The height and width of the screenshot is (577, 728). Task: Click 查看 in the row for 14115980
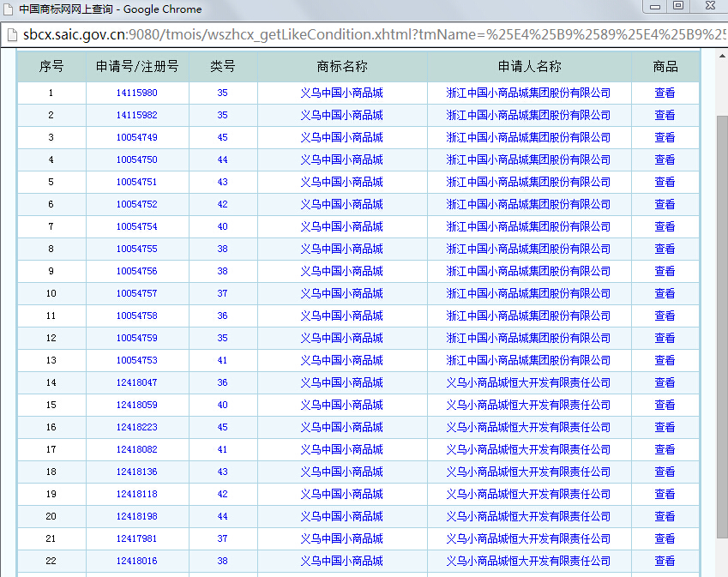click(x=665, y=93)
